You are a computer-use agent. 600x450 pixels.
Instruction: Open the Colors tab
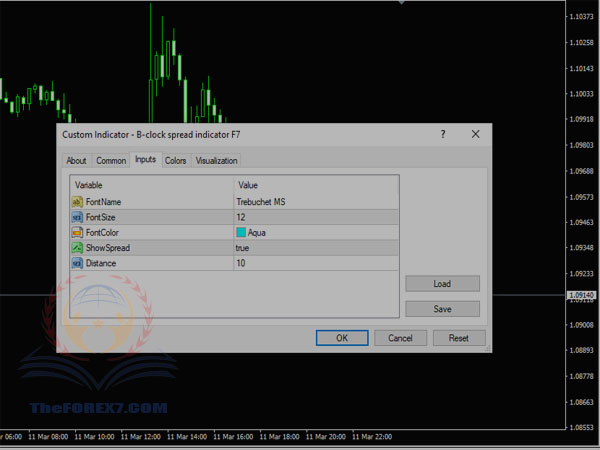point(175,161)
